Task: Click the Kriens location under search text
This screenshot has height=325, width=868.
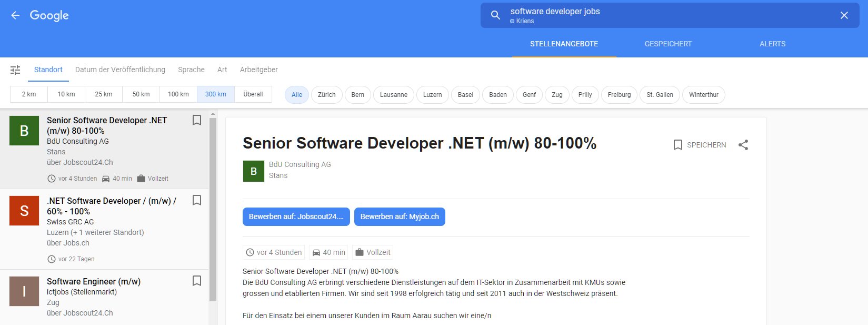Action: click(x=522, y=21)
